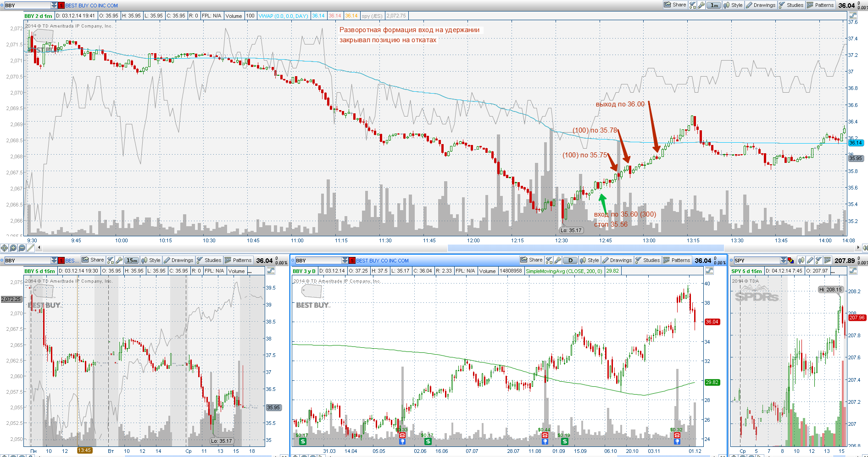This screenshot has width=868, height=457.
Task: Open Style menu in top chart
Action: coord(733,5)
